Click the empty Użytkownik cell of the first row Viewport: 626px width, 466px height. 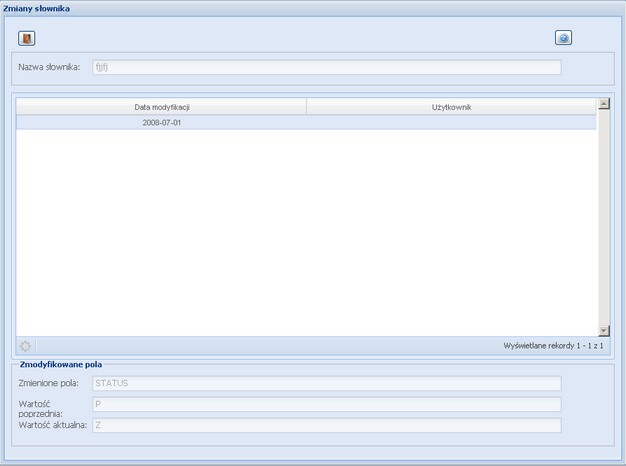(451, 123)
